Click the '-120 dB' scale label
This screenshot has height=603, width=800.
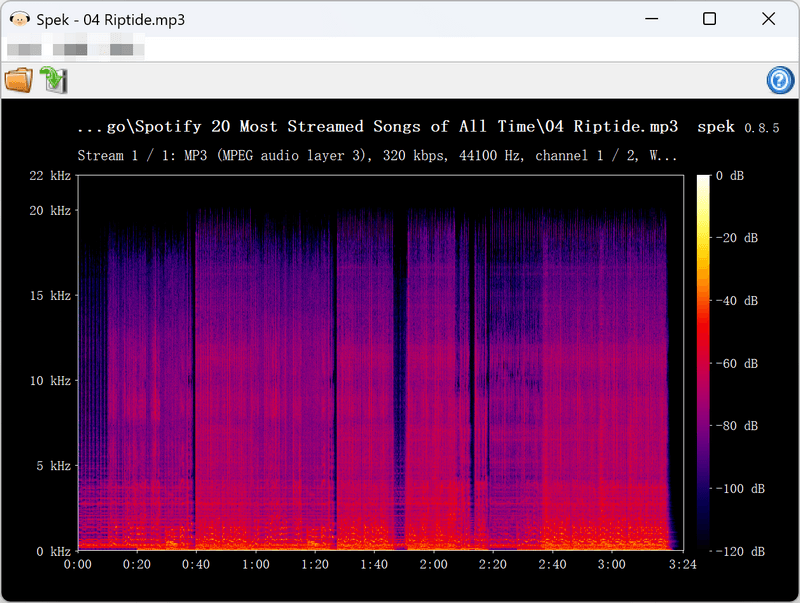tap(740, 551)
